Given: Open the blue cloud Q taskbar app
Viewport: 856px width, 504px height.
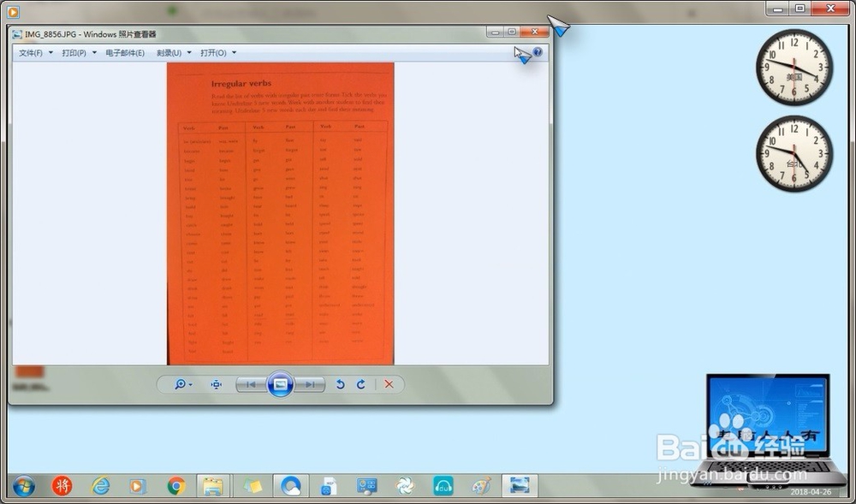Looking at the screenshot, I should (x=290, y=485).
